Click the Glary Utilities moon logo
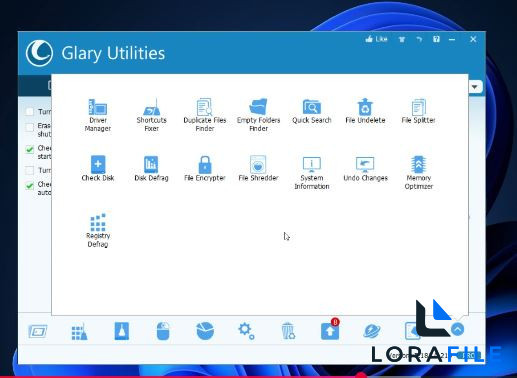The image size is (517, 378). tap(39, 53)
